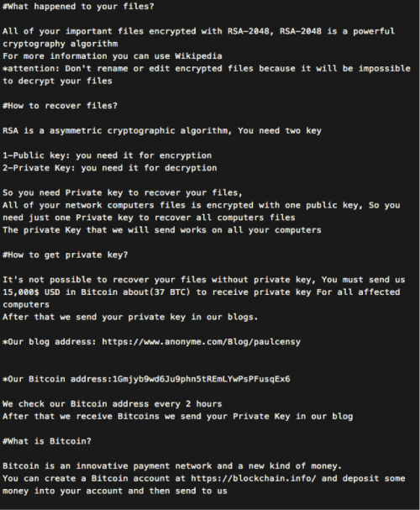Click the '15,000$ USD' amount text
The image size is (420, 510).
(31, 292)
